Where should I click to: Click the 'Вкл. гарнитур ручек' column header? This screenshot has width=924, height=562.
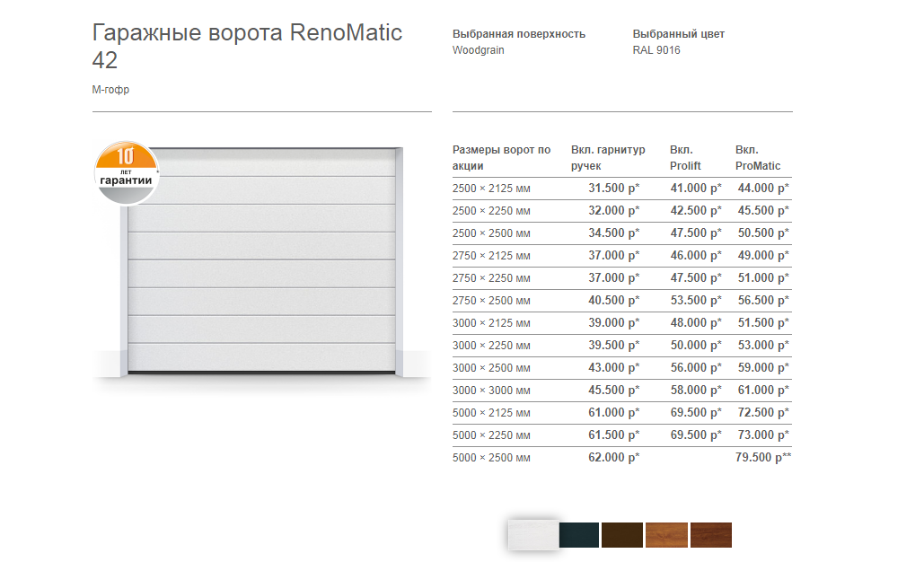click(608, 158)
